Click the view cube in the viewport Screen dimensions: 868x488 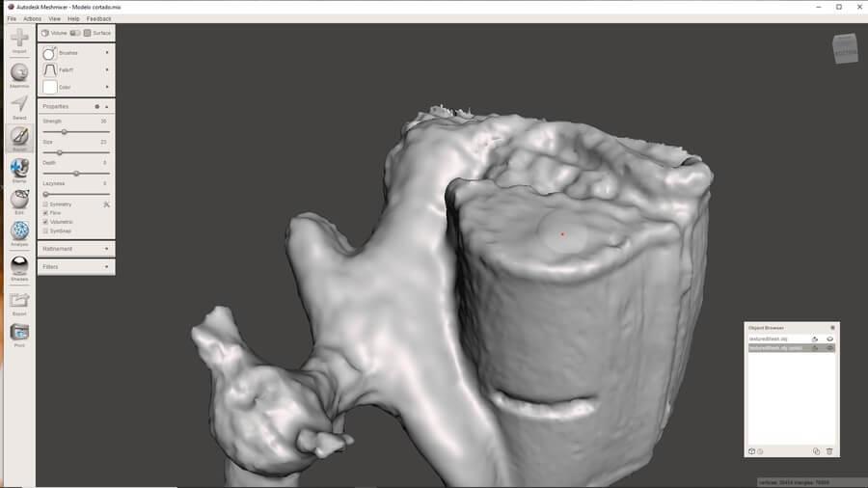tap(845, 48)
